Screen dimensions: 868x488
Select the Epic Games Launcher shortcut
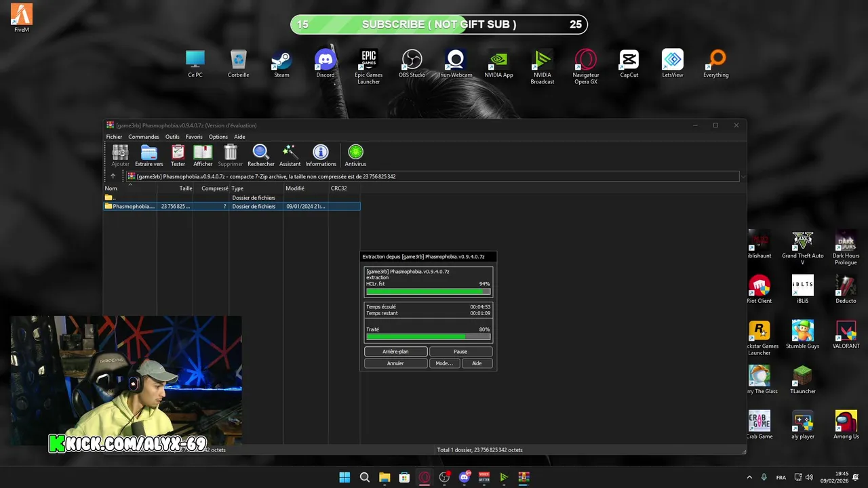[369, 67]
